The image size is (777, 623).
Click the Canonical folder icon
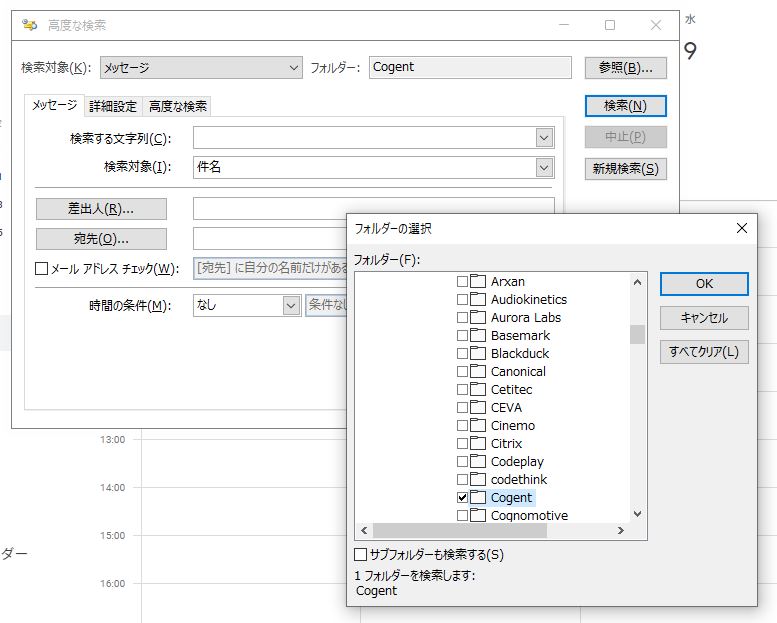[478, 372]
